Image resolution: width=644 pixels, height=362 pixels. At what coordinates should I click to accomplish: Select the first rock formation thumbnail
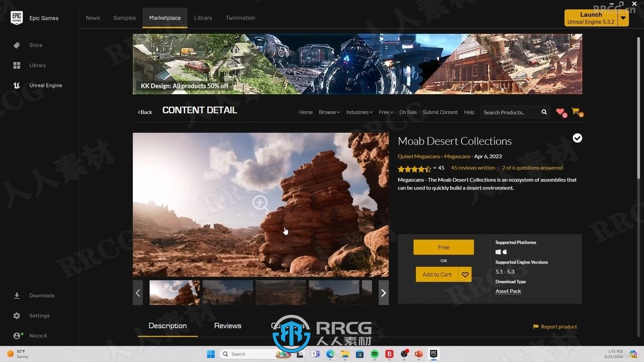(175, 293)
